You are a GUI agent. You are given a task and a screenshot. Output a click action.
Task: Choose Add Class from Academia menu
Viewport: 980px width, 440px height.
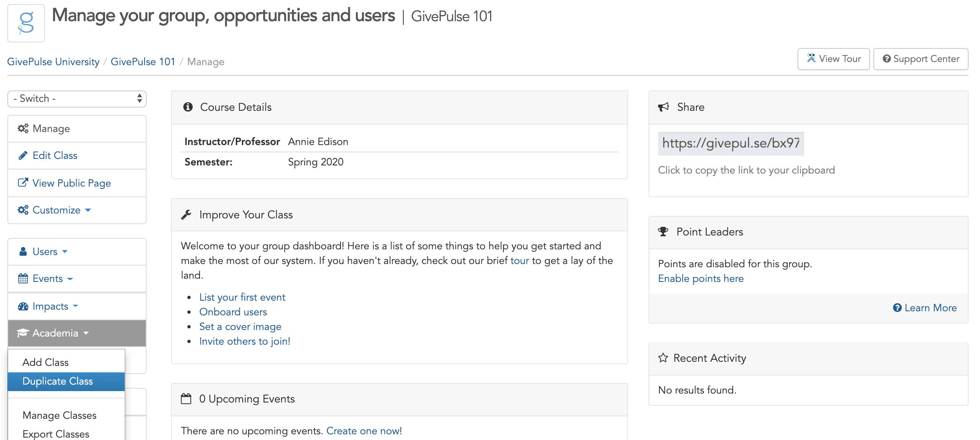click(x=66, y=362)
